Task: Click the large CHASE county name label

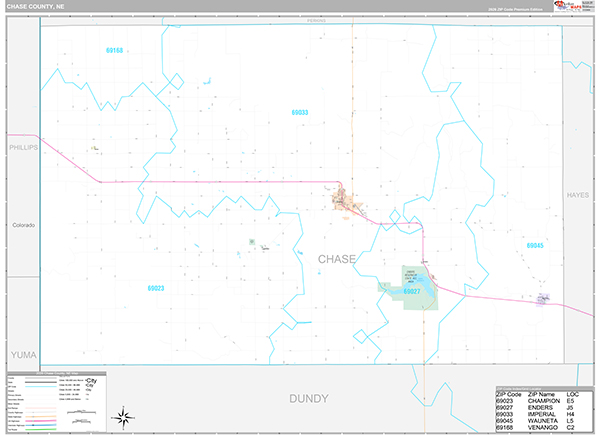Action: coord(337,259)
